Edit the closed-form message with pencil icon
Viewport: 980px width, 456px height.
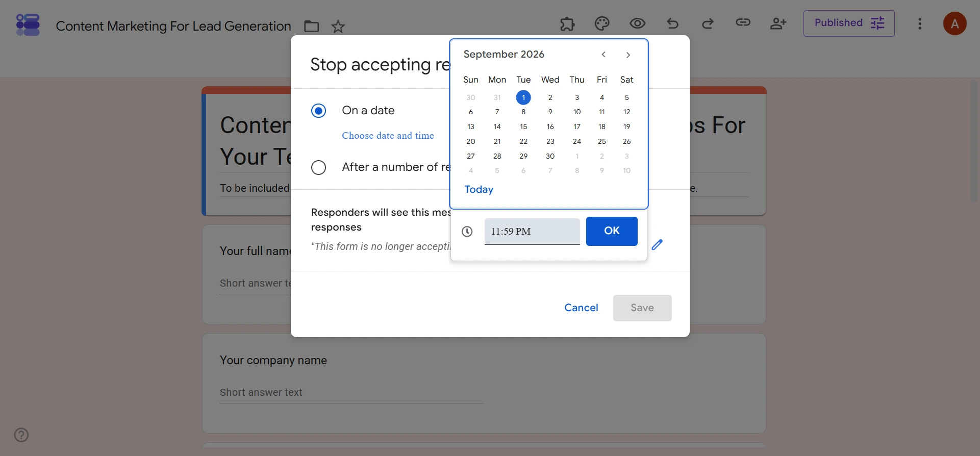coord(657,245)
